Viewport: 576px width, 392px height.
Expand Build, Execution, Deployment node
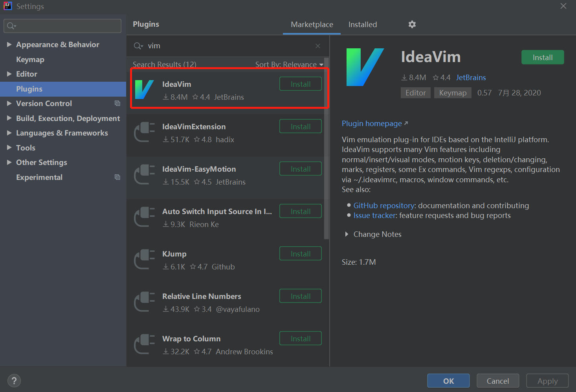(9, 118)
